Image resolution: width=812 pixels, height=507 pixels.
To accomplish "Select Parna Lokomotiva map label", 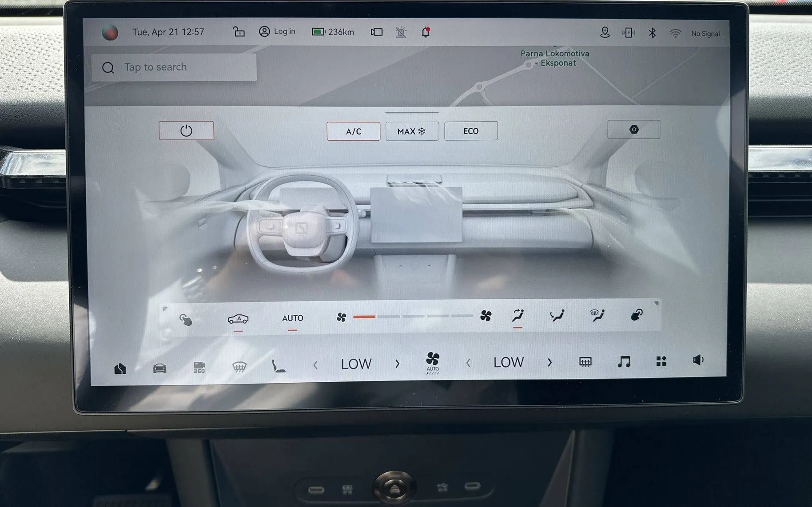I will (555, 58).
